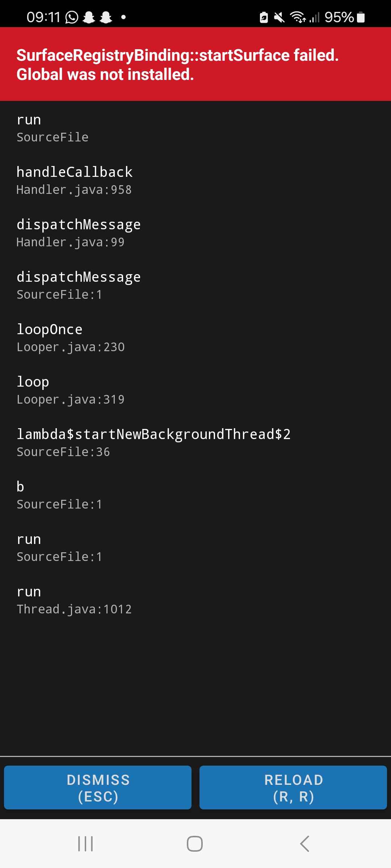Tap the second Snapchat notification icon
This screenshot has width=391, height=868.
tap(106, 17)
